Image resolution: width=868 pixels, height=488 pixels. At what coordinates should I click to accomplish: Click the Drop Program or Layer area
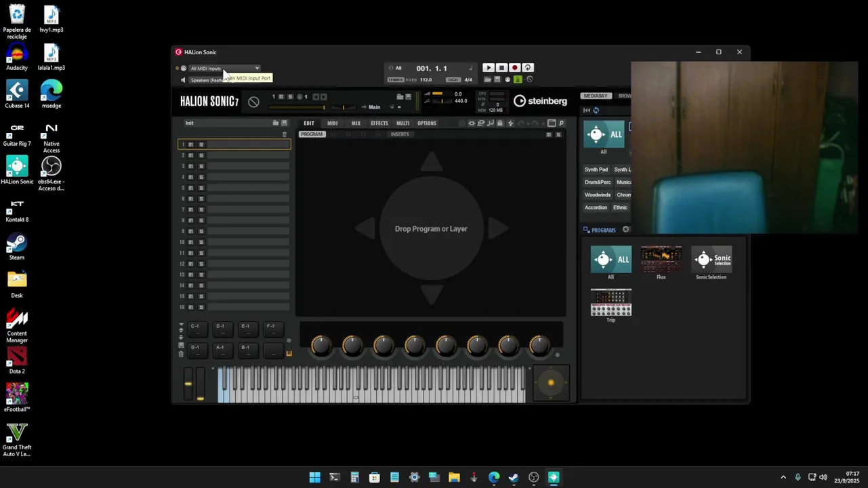pos(431,229)
